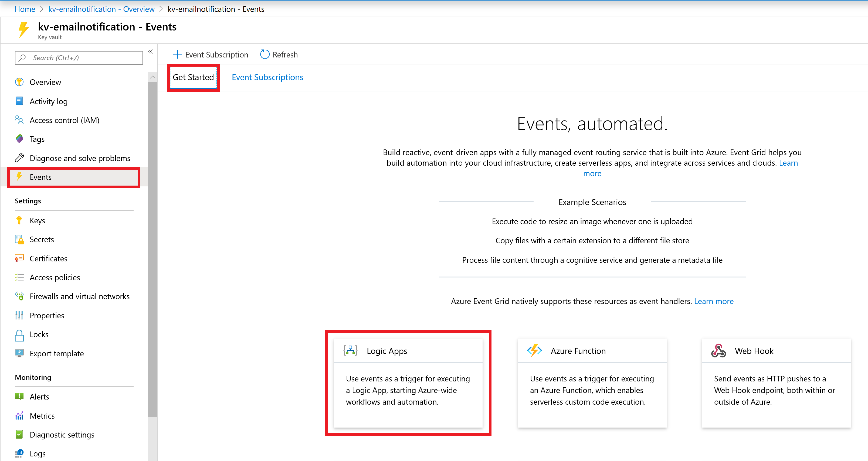
Task: Expand the Firewalls and virtual networks item
Action: tap(79, 296)
